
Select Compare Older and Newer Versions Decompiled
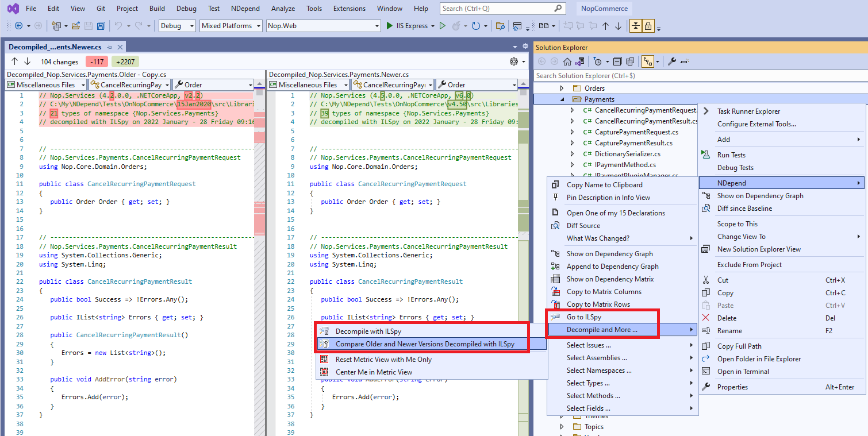tap(431, 344)
